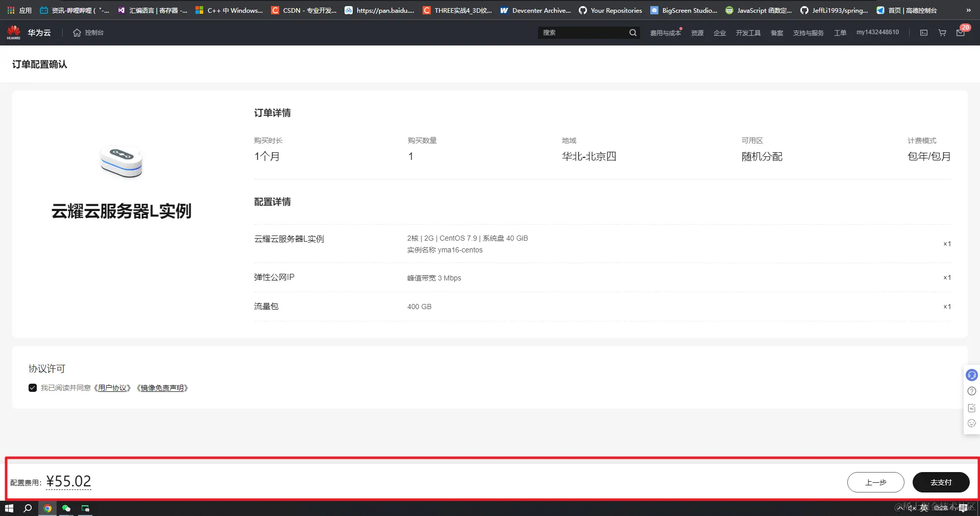Screen dimensions: 980x516
Task: Open the THREE实战4_3D纹 bookmark
Action: coord(458,10)
